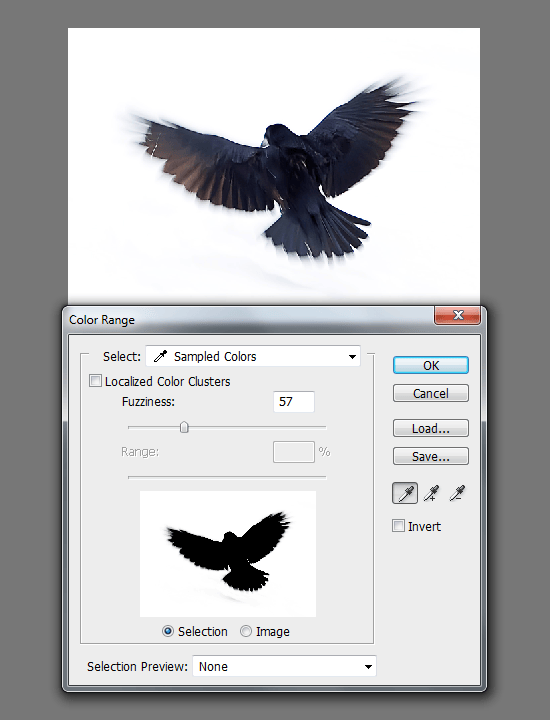Enable Localized Color Clusters checkbox
This screenshot has width=550, height=720.
click(95, 381)
